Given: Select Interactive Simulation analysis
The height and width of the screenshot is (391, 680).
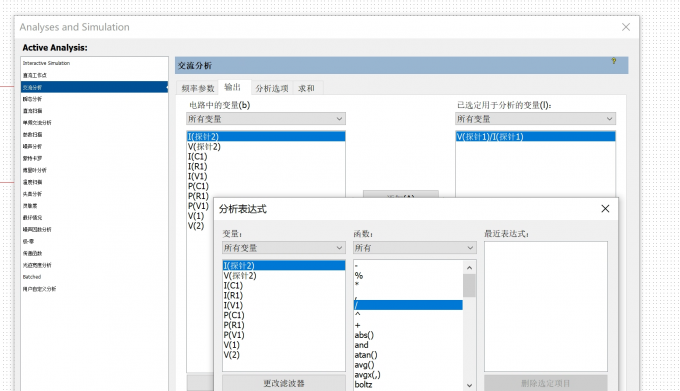Looking at the screenshot, I should click(x=94, y=63).
